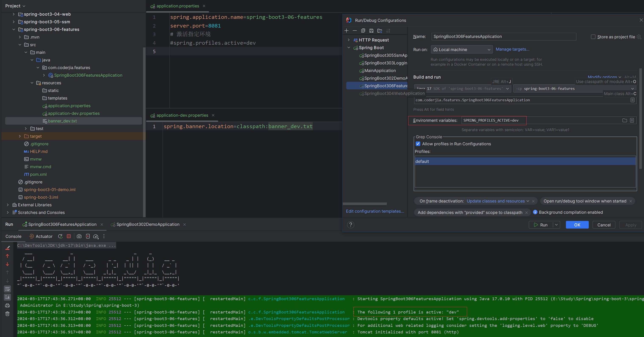Expand the HTTP Request tree node
The width and height of the screenshot is (644, 337).
coord(349,40)
